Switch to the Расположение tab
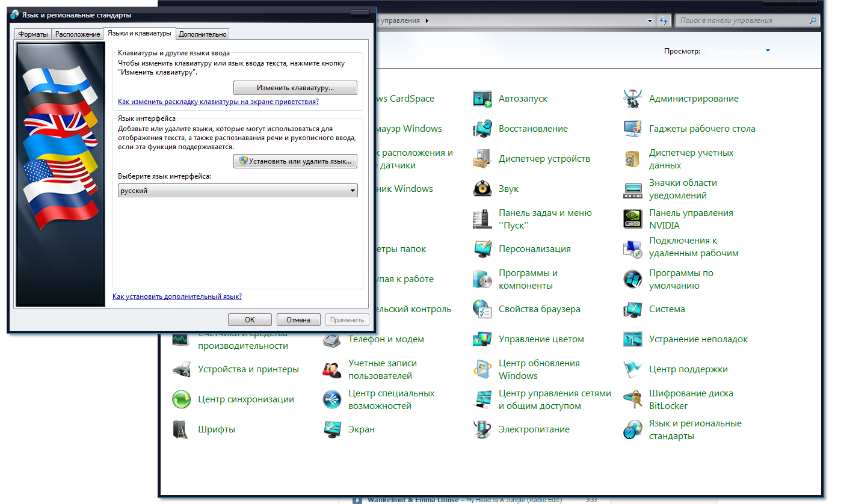This screenshot has height=504, width=841. point(78,34)
